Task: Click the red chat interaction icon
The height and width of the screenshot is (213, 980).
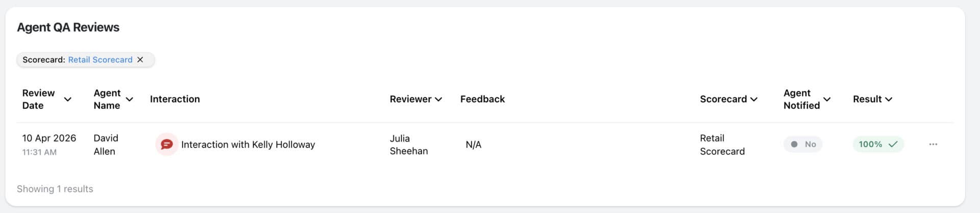Action: 166,145
